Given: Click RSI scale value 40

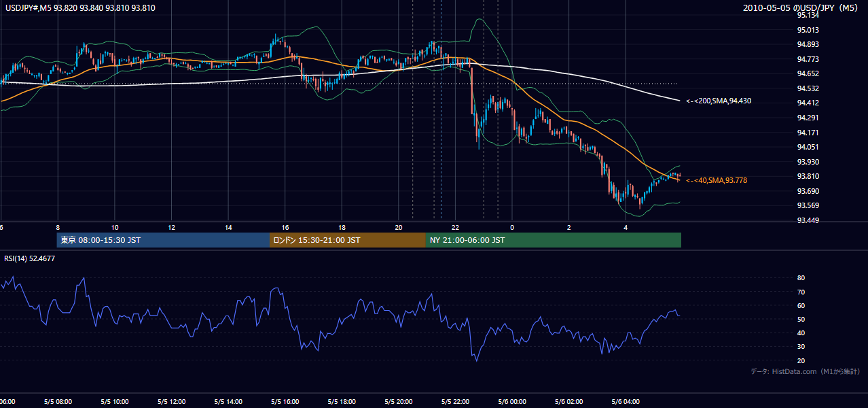Looking at the screenshot, I should (801, 333).
